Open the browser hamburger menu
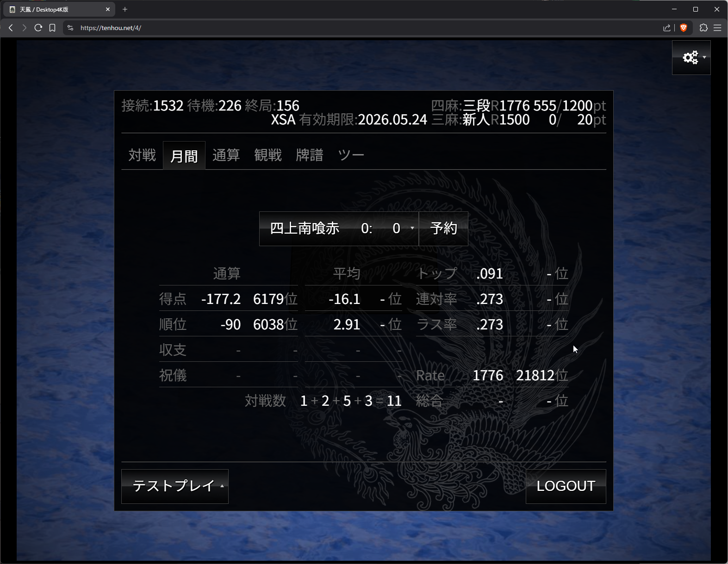 pos(717,28)
